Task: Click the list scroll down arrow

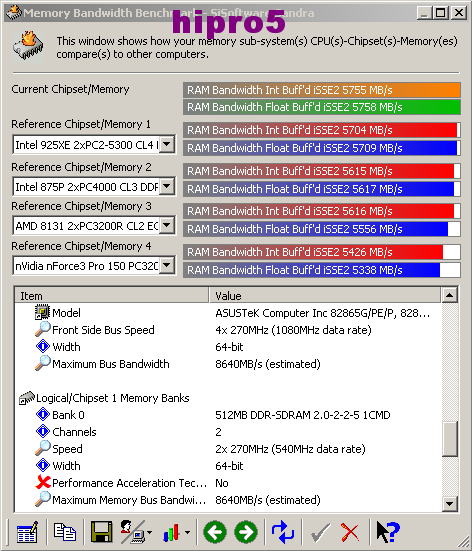Action: 450,504
